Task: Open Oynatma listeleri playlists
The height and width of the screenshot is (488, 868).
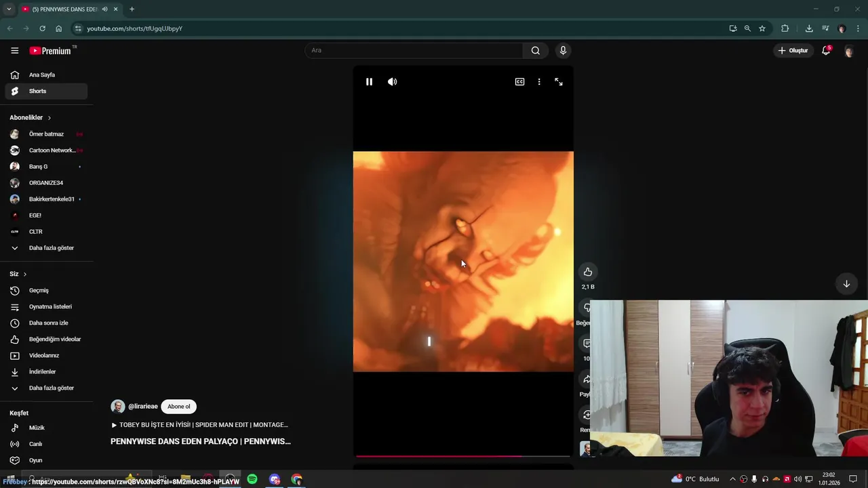Action: point(46,307)
